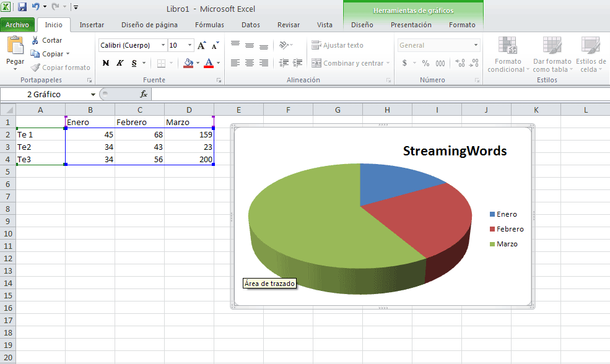Image resolution: width=610 pixels, height=364 pixels.
Task: Click the Pegar clipboard icon
Action: (15, 46)
